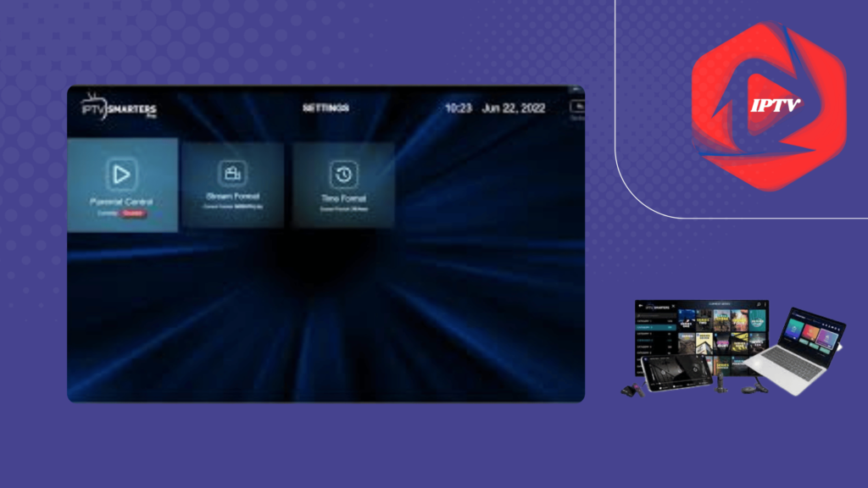Image resolution: width=868 pixels, height=488 pixels.
Task: Click the IPTV Smarters Pro TV logo
Action: coord(119,108)
